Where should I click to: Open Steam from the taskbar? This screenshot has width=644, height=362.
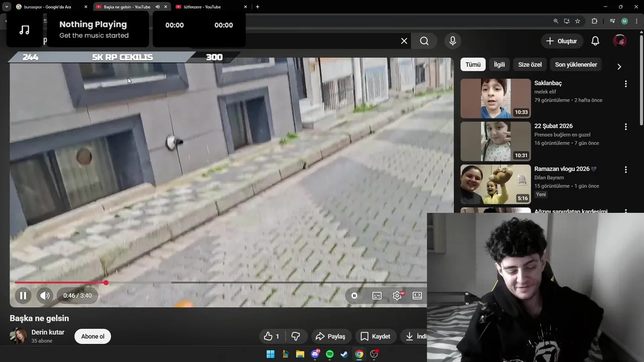(344, 354)
